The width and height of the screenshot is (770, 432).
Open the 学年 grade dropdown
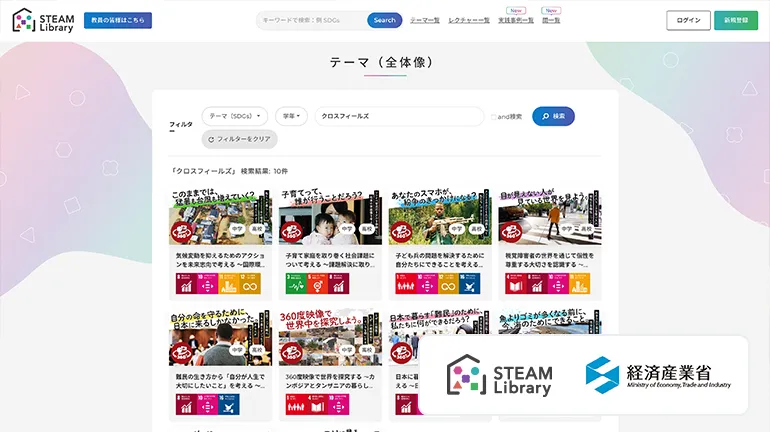click(291, 116)
